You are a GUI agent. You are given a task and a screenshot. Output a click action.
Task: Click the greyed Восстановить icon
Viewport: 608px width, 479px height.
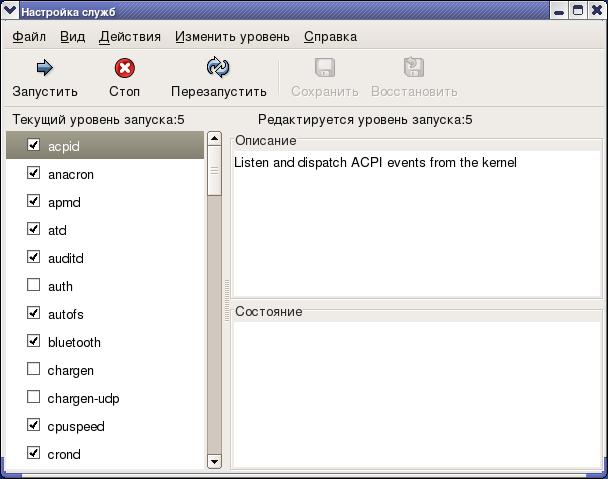414,67
